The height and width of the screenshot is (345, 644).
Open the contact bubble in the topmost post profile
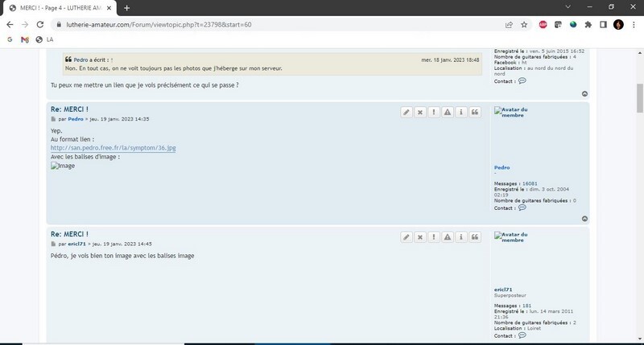tap(522, 80)
